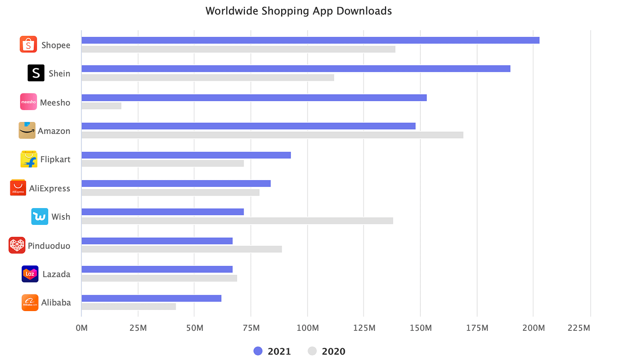Viewport: 622px width, 364px height.
Task: Click the chart title Worldwide Shopping App Downloads
Action: [299, 11]
